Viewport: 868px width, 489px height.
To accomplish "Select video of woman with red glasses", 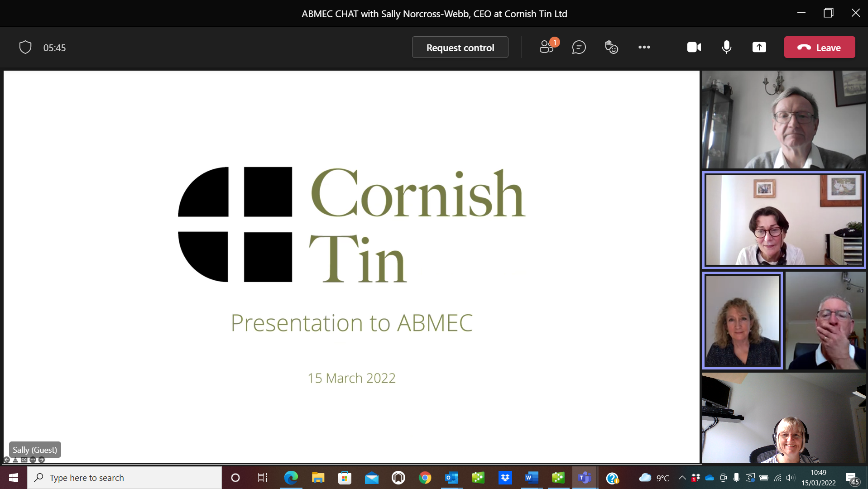I will pyautogui.click(x=784, y=220).
